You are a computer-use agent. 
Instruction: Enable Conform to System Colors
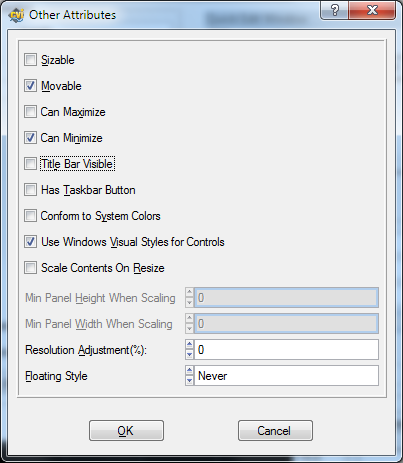[30, 216]
